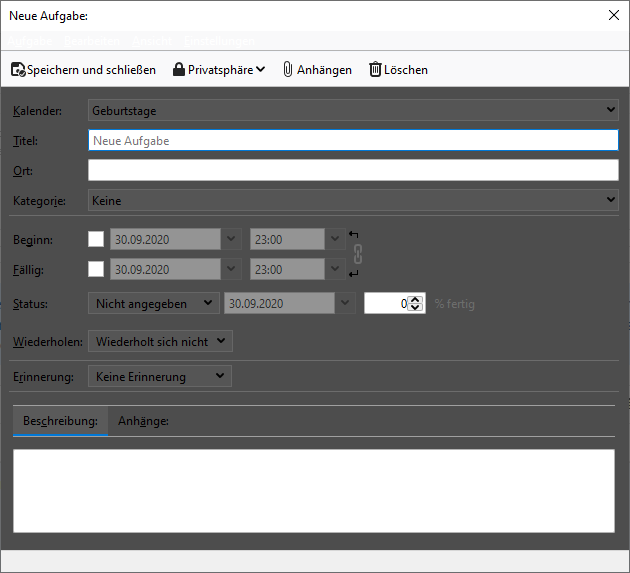Switch to the Anhänge tab
Screen dimensions: 630x573
point(143,421)
